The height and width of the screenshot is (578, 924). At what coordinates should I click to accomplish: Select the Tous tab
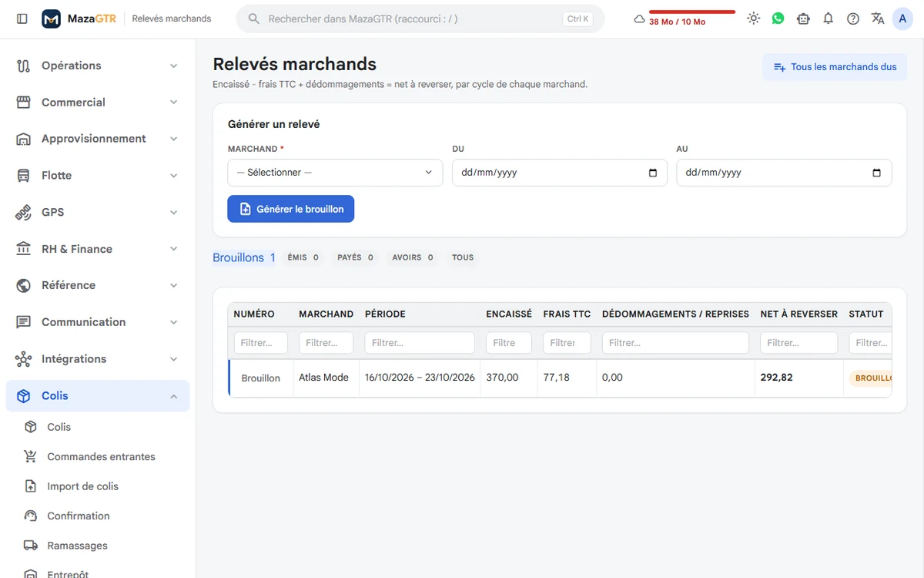click(x=463, y=257)
